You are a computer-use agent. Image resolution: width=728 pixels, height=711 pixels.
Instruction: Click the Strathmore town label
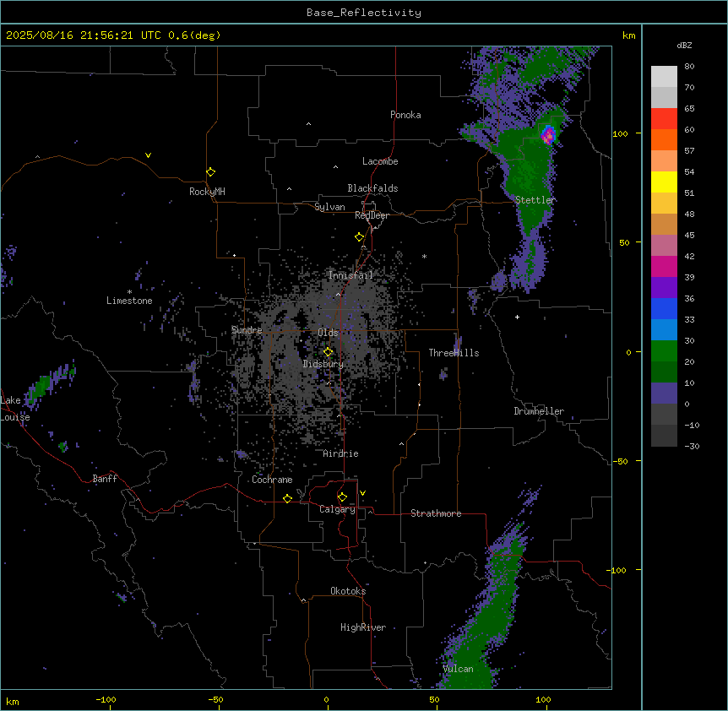click(x=436, y=513)
